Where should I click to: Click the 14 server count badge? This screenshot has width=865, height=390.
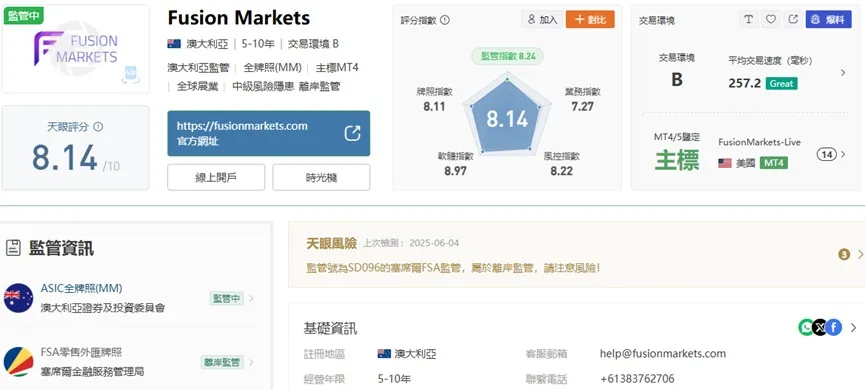tap(826, 155)
